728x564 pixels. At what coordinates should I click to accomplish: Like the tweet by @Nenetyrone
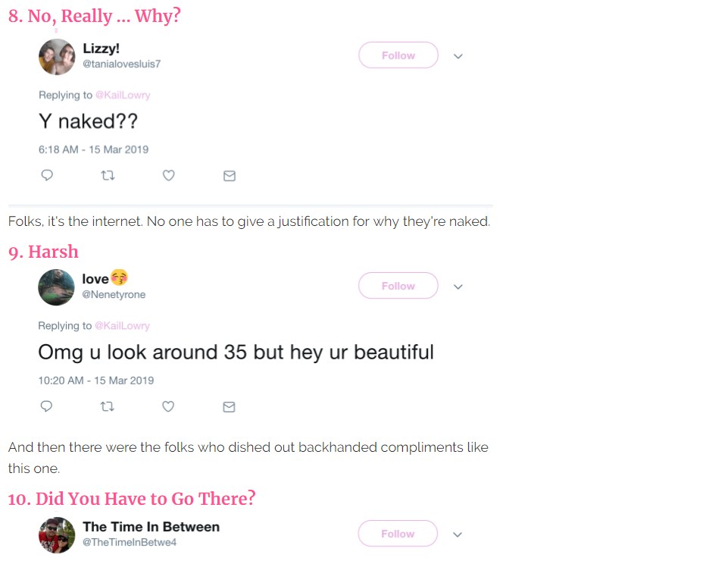168,406
